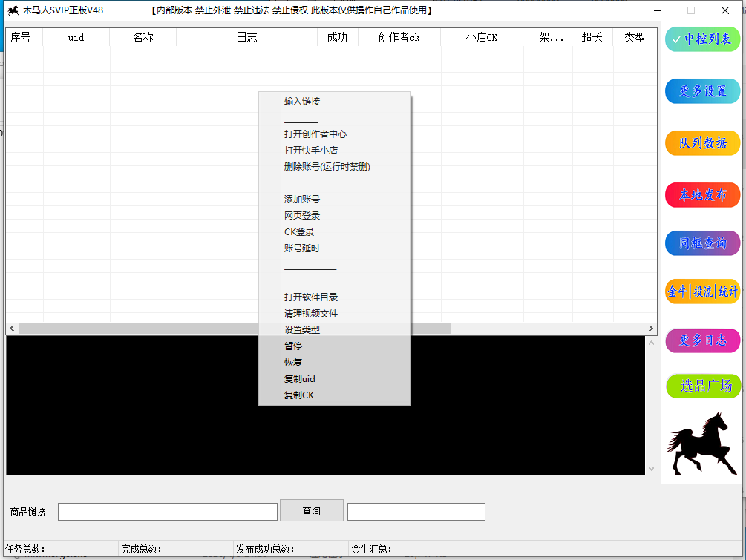
Task: Click table scrollbar right arrow
Action: click(x=651, y=328)
